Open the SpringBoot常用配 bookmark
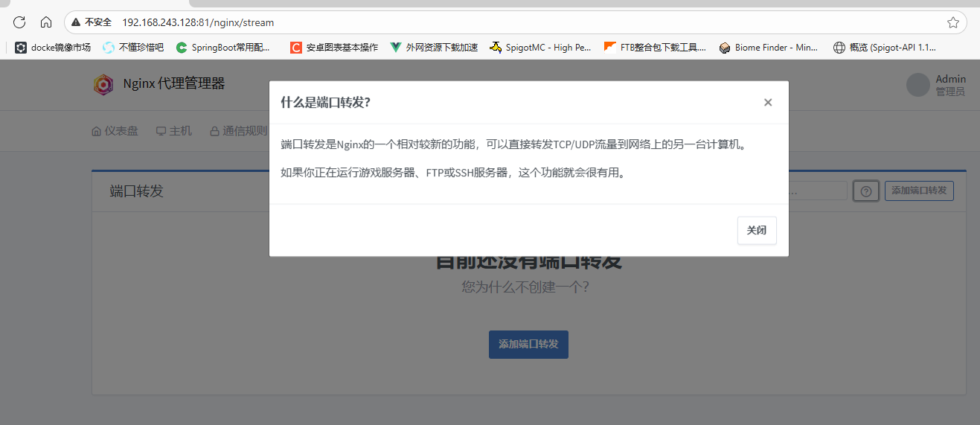 (223, 48)
